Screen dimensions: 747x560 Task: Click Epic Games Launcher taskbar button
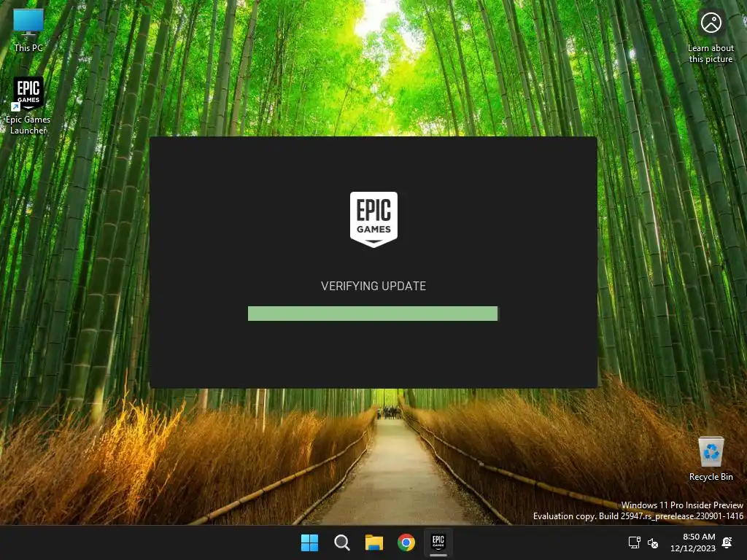[438, 542]
